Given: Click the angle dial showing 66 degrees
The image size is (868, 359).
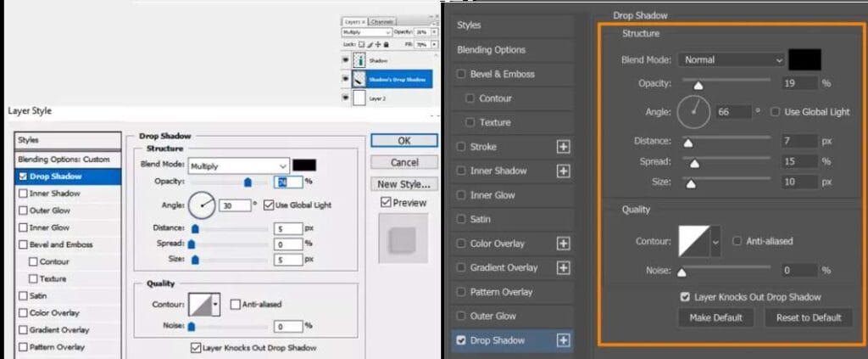Looking at the screenshot, I should coord(693,113).
